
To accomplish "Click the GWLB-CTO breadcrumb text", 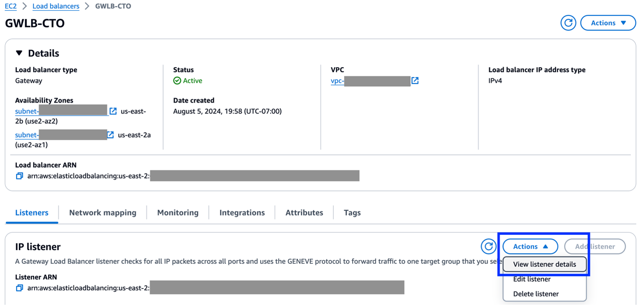I will click(113, 6).
